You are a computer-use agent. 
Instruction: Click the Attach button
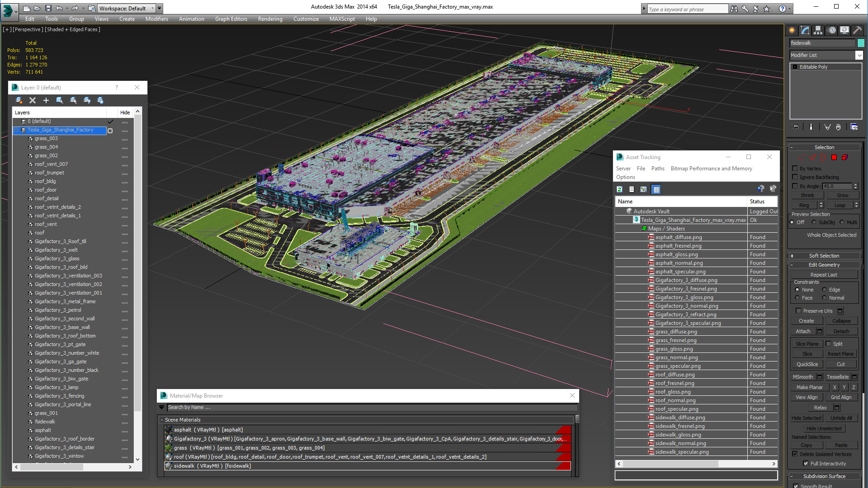pyautogui.click(x=803, y=331)
